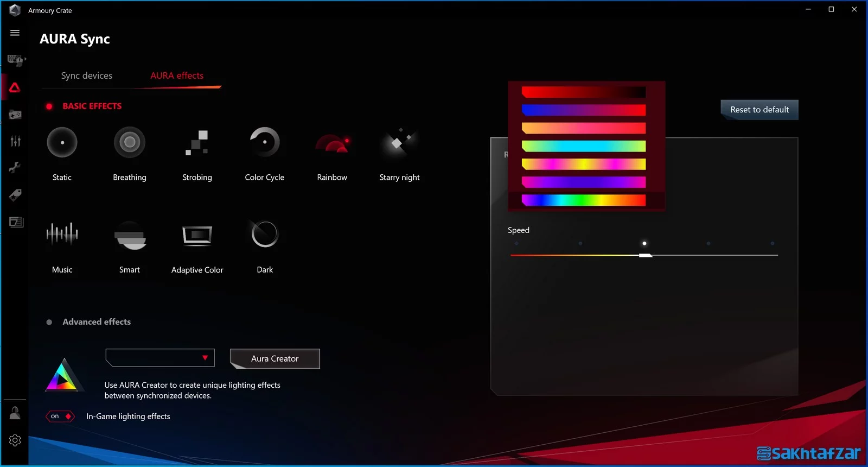Image resolution: width=868 pixels, height=467 pixels.
Task: Maximize the Armoury Crate window
Action: pos(831,9)
